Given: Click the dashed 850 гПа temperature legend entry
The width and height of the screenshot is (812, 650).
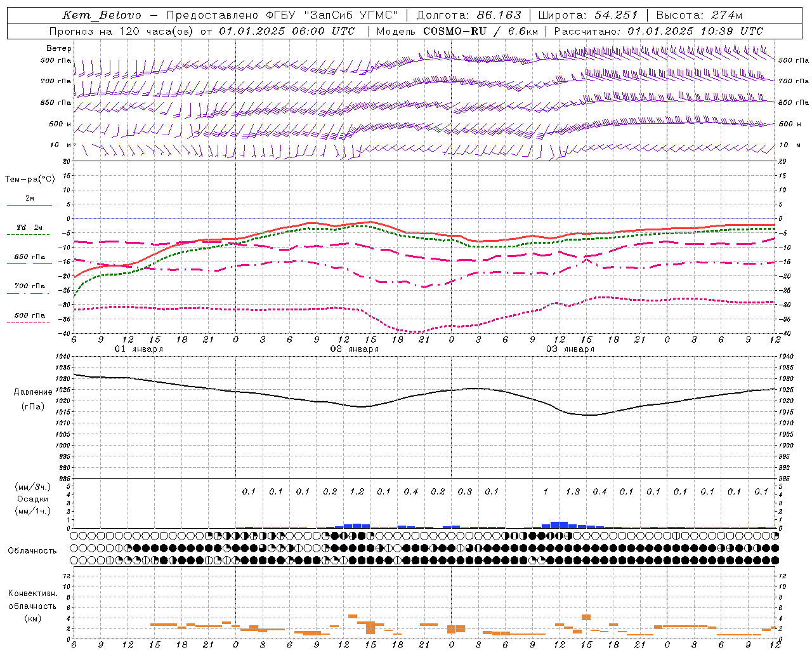Looking at the screenshot, I should coord(29,257).
